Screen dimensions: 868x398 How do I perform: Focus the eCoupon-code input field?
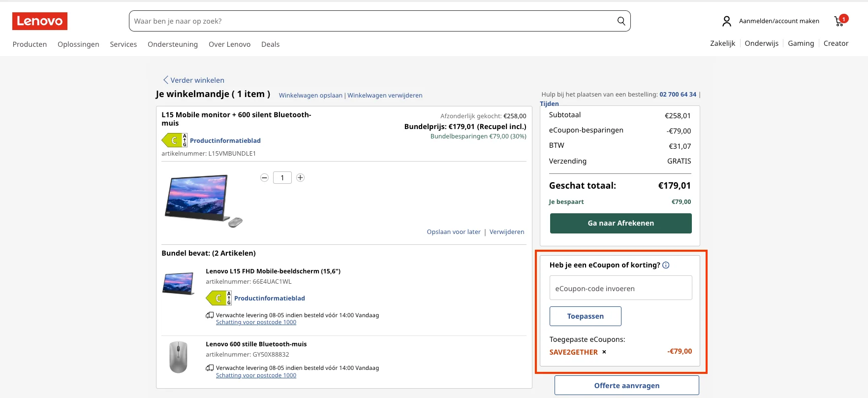(x=620, y=288)
